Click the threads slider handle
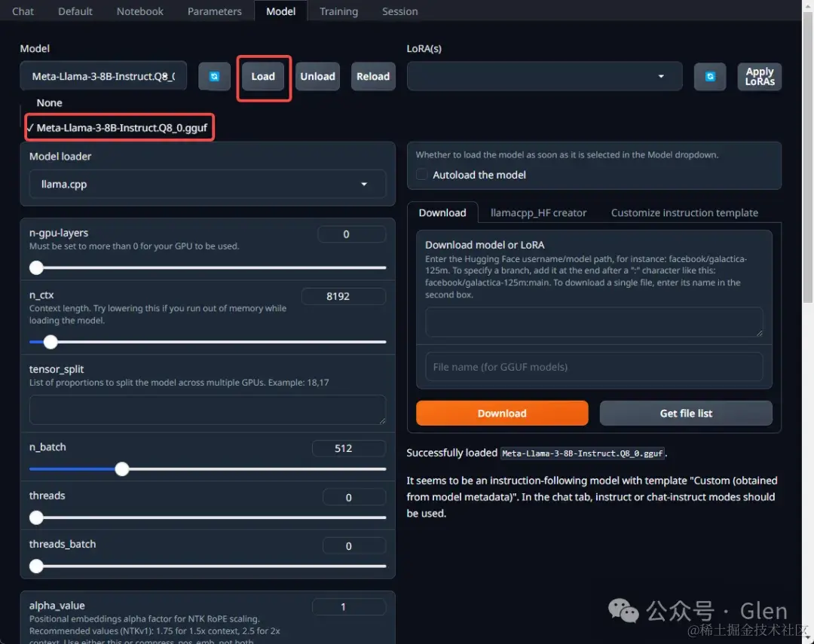The height and width of the screenshot is (644, 814). coord(36,517)
